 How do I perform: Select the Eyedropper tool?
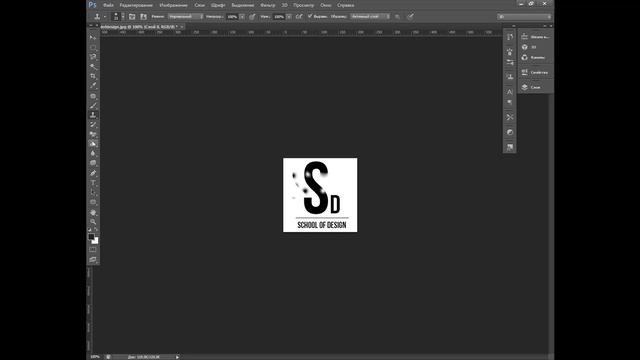[93, 86]
